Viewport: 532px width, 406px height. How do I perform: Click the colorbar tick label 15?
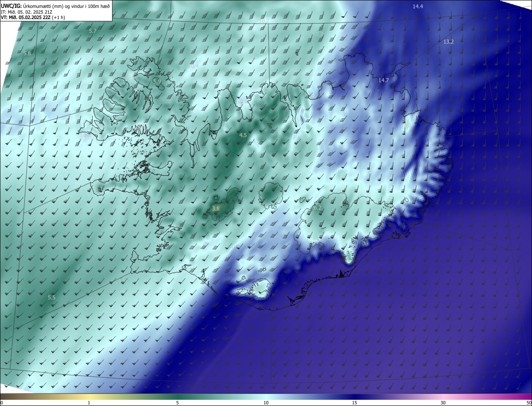pyautogui.click(x=355, y=403)
